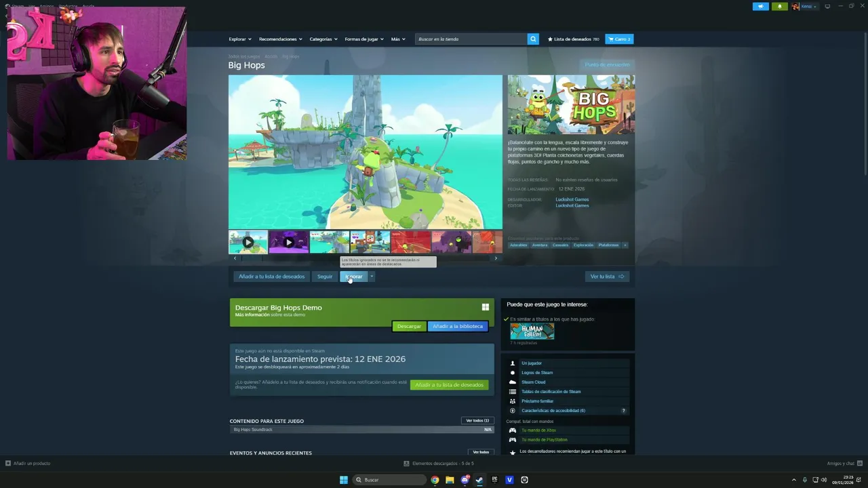
Task: Play the first trailer thumbnail
Action: click(x=248, y=242)
